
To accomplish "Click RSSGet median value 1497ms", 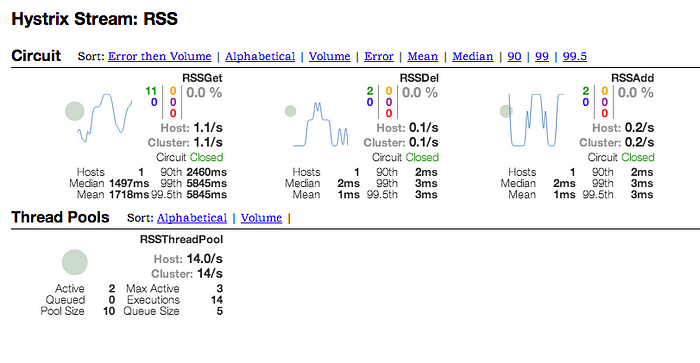I will pyautogui.click(x=129, y=184).
